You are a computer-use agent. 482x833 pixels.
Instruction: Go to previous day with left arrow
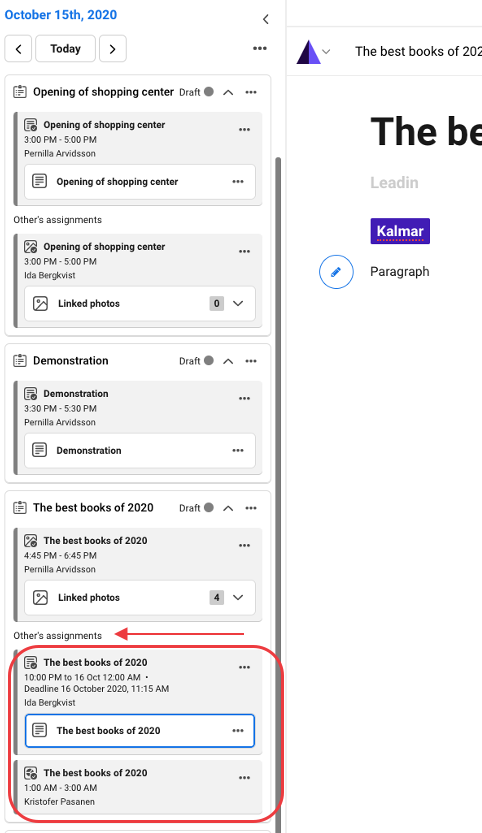click(19, 49)
